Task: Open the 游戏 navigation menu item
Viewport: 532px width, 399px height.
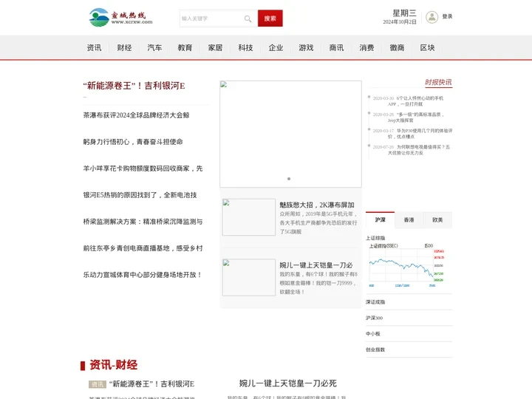Action: [x=306, y=48]
